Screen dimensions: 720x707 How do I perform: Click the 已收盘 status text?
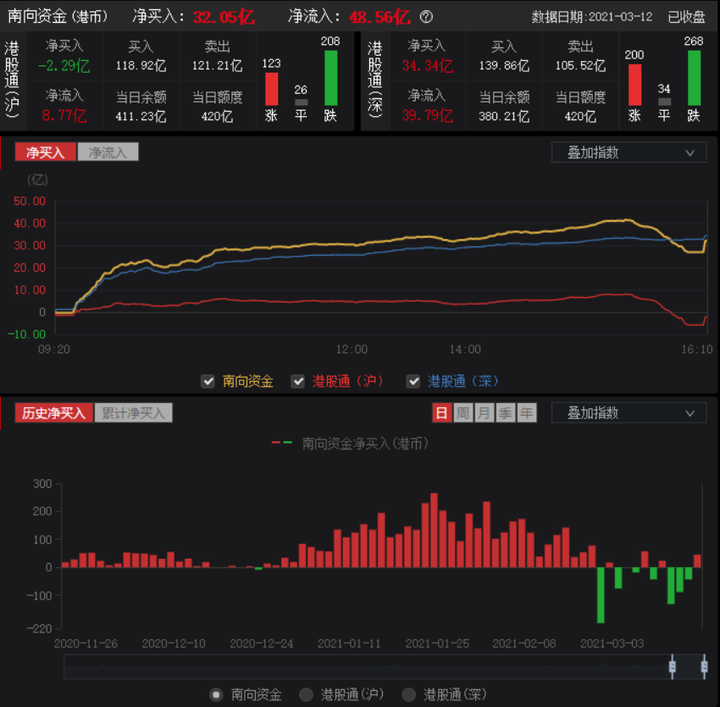[x=686, y=17]
